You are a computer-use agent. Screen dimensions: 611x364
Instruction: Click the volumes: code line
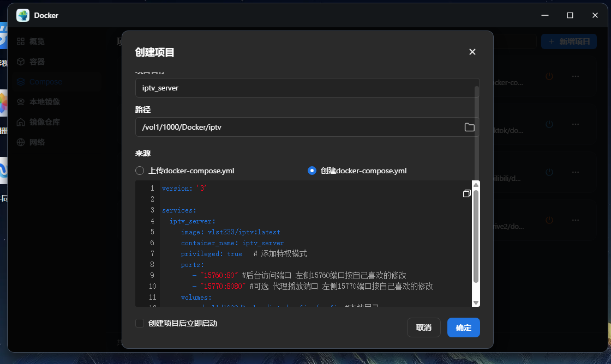coord(196,298)
